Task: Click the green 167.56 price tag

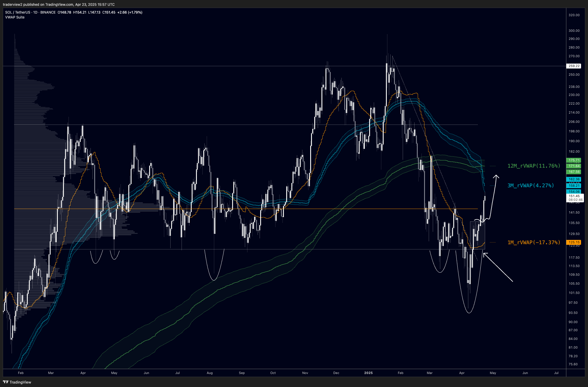Action: click(x=574, y=172)
